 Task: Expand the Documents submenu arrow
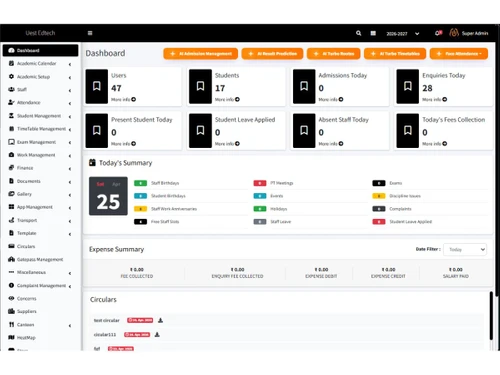(70, 182)
